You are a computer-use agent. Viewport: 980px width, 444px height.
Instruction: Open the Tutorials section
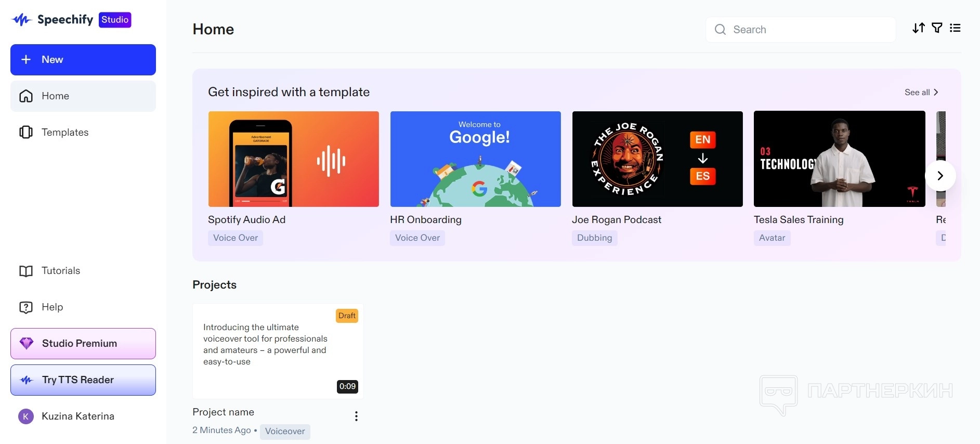point(83,271)
